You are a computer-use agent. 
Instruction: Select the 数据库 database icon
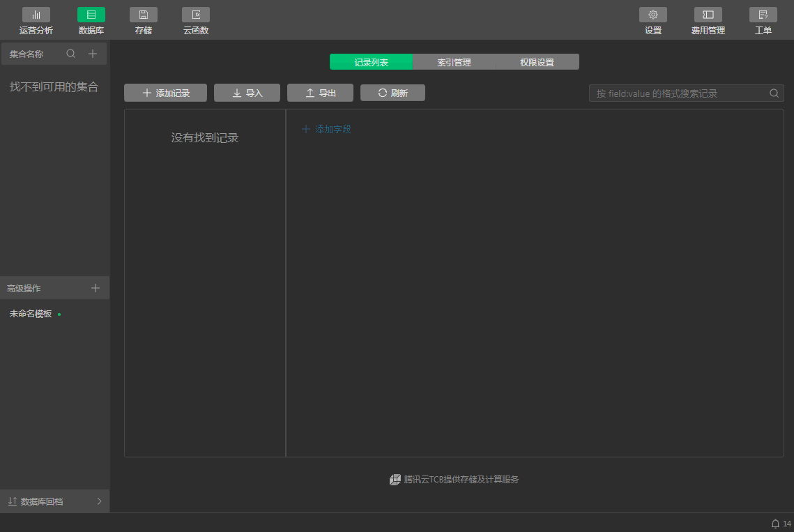click(91, 15)
